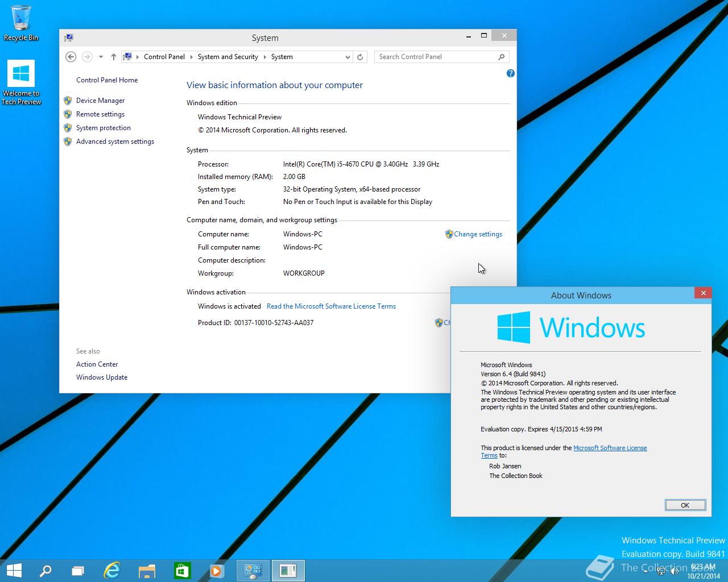Open the Windows Store taskbar icon
728x582 pixels.
(x=182, y=571)
